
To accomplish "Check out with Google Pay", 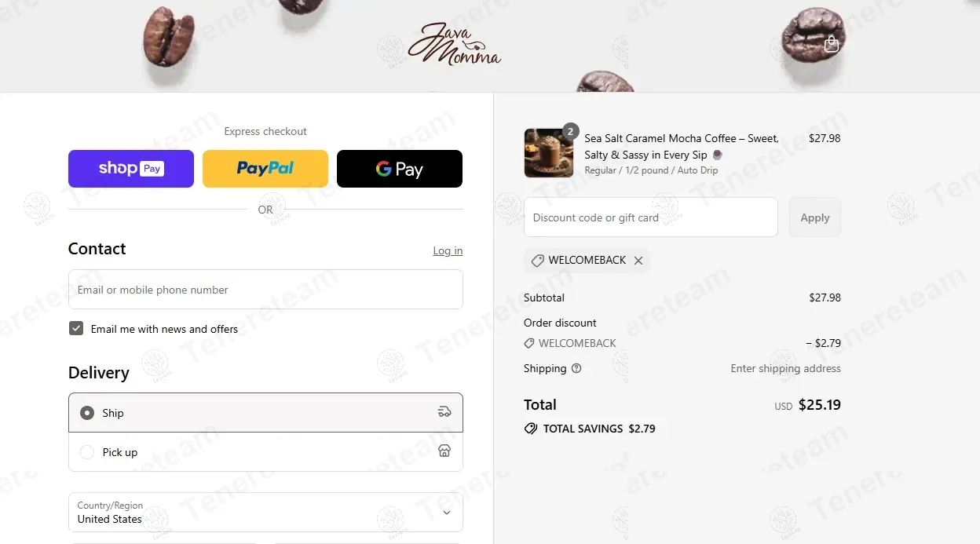I will (x=400, y=169).
